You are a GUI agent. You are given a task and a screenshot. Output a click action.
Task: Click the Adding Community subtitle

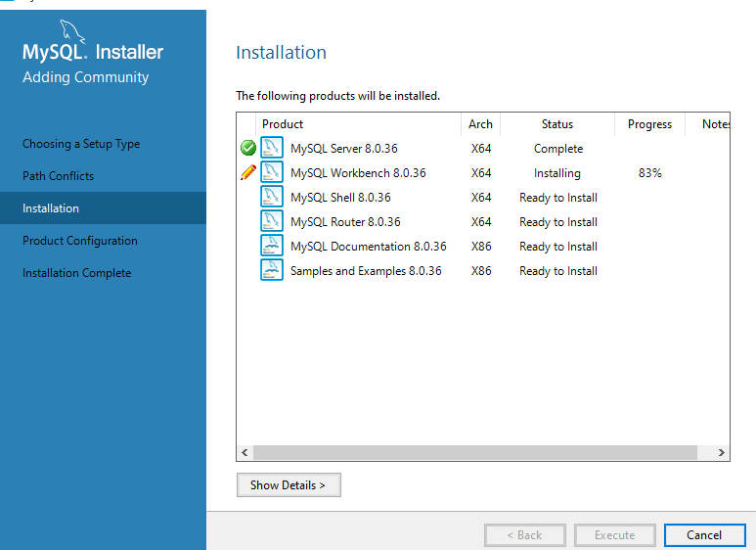[x=86, y=77]
